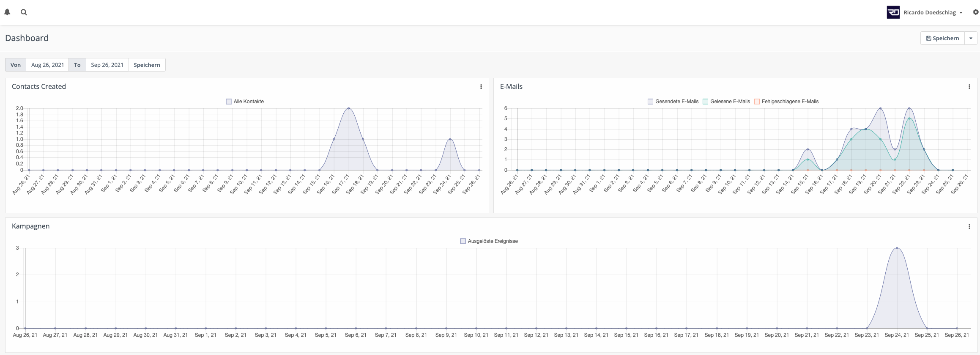Click the Sep 20 sent emails peak point
Viewport: 980px width, 355px height.
pyautogui.click(x=880, y=108)
